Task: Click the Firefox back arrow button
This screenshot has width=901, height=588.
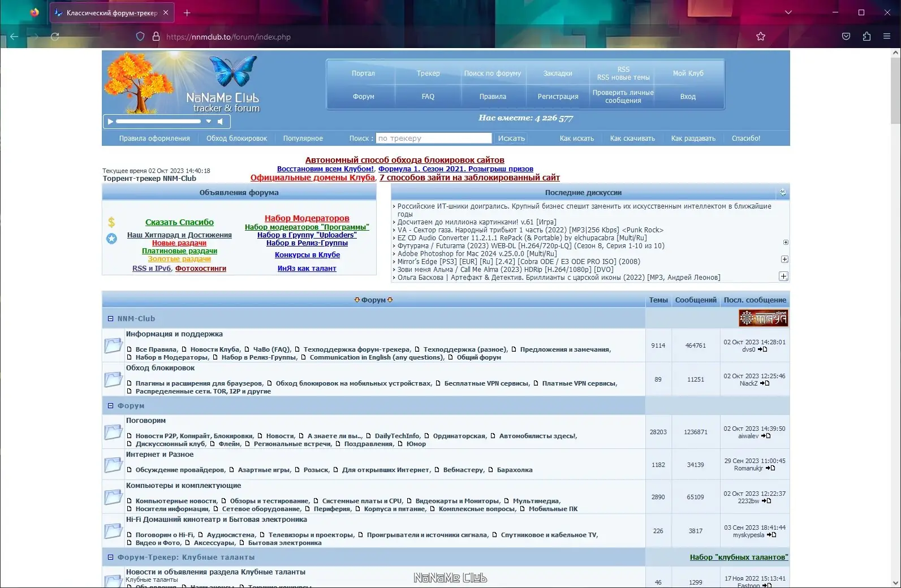Action: point(15,37)
